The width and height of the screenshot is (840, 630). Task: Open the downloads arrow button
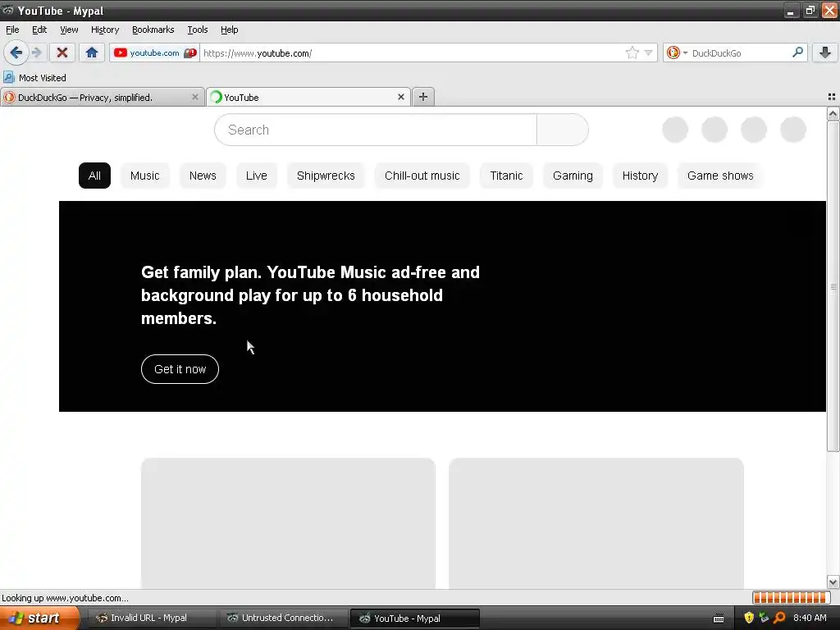click(825, 52)
